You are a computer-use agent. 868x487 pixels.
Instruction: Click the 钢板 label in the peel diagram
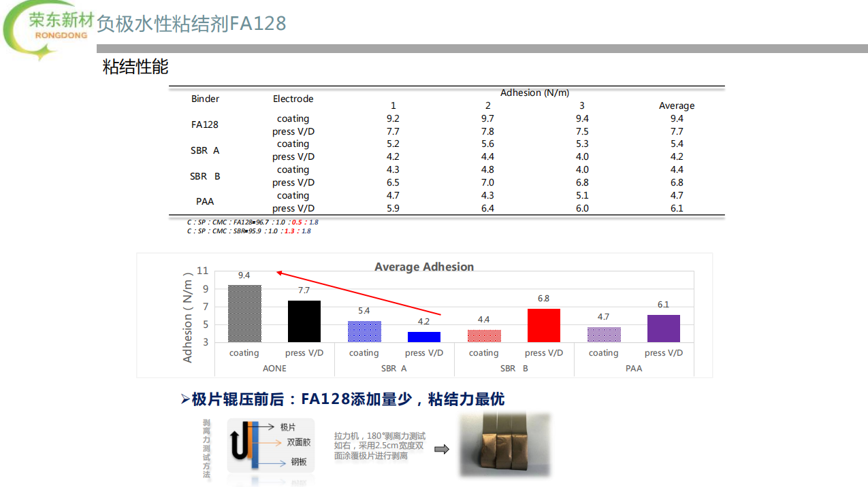299,462
